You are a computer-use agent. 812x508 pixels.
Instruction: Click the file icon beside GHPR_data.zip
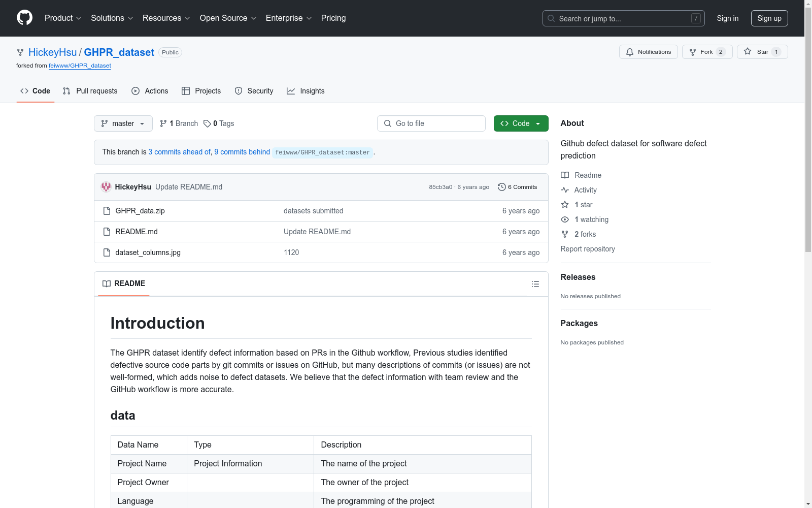tap(107, 211)
